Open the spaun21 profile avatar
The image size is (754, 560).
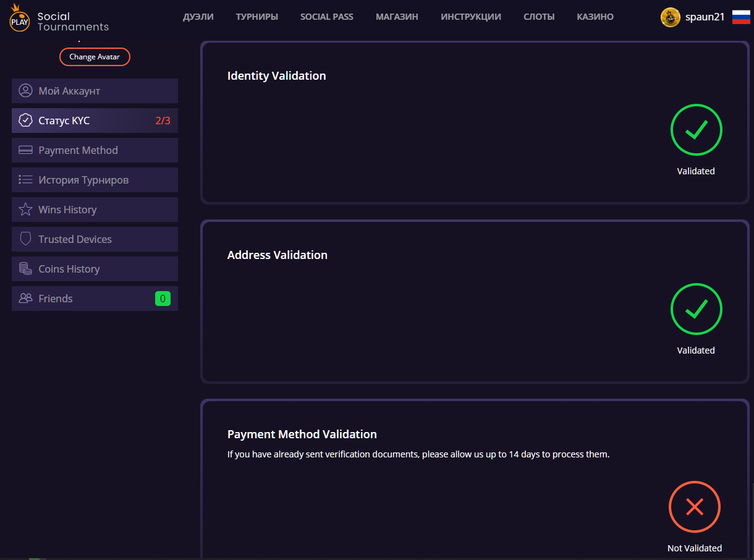[x=670, y=17]
